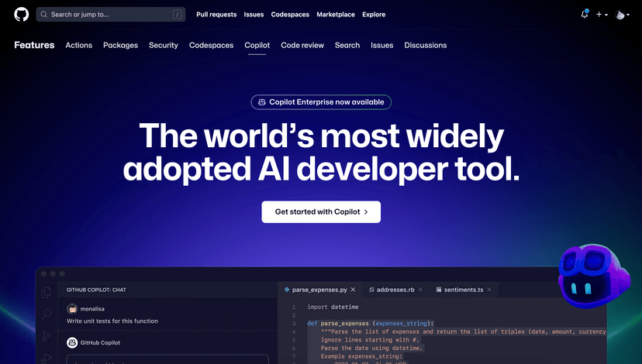Click the Copilot mascot head

click(x=594, y=276)
